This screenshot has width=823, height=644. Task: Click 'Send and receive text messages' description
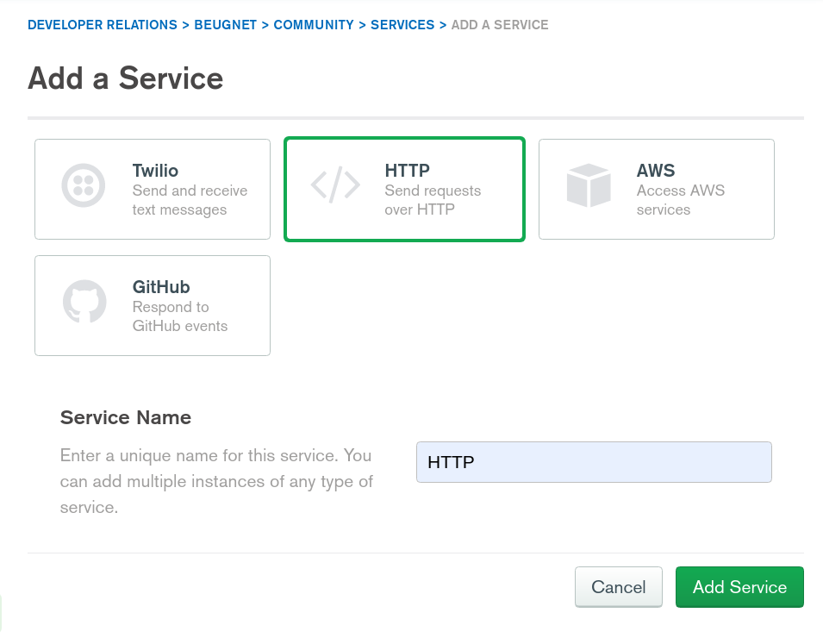pyautogui.click(x=190, y=200)
